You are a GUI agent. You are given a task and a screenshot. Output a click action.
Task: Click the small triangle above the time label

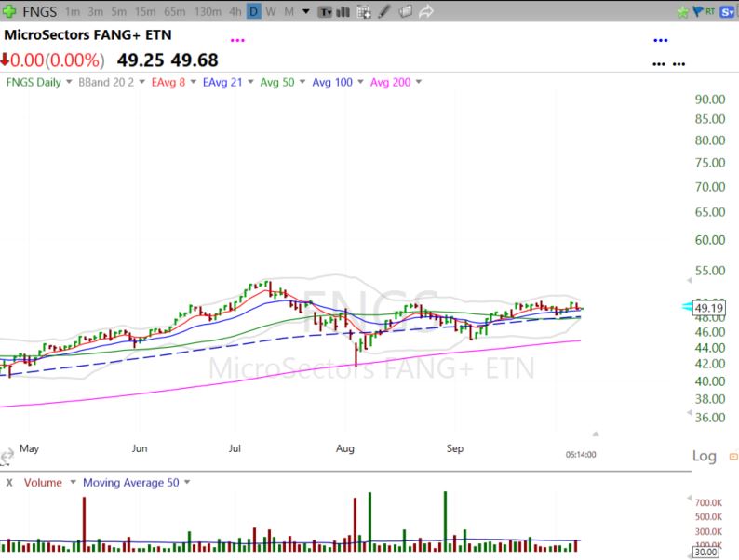point(596,433)
